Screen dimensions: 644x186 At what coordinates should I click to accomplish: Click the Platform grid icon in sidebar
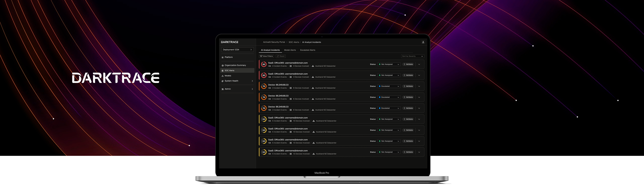[223, 57]
